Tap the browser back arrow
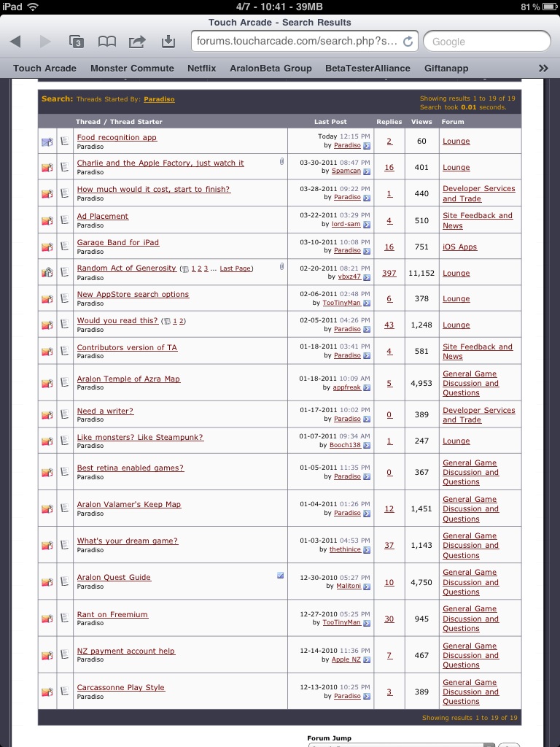 (15, 42)
